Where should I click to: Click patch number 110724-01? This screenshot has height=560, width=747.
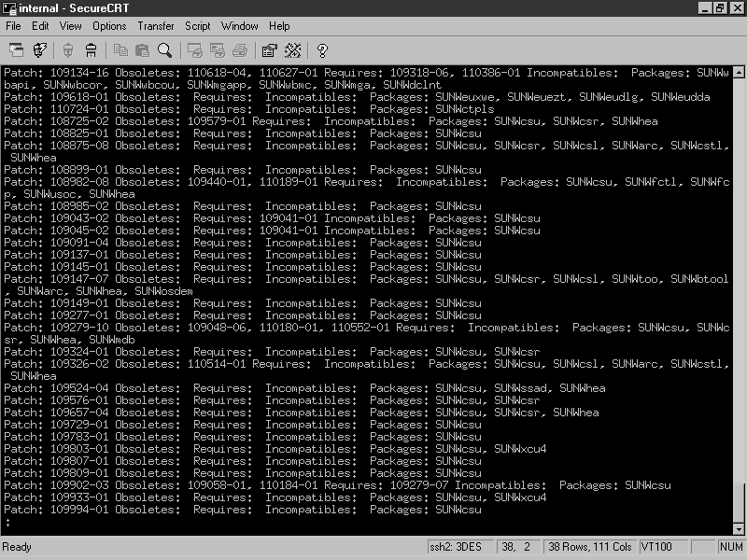(79, 109)
